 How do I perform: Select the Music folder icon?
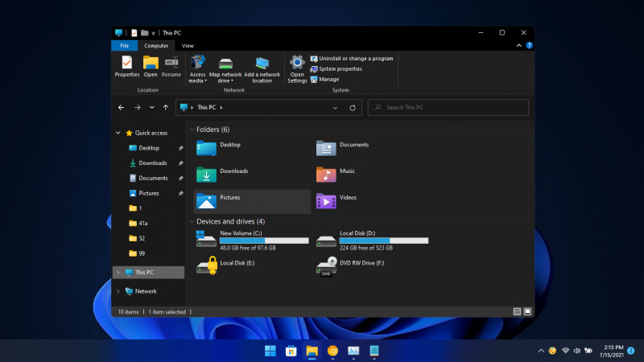click(326, 175)
